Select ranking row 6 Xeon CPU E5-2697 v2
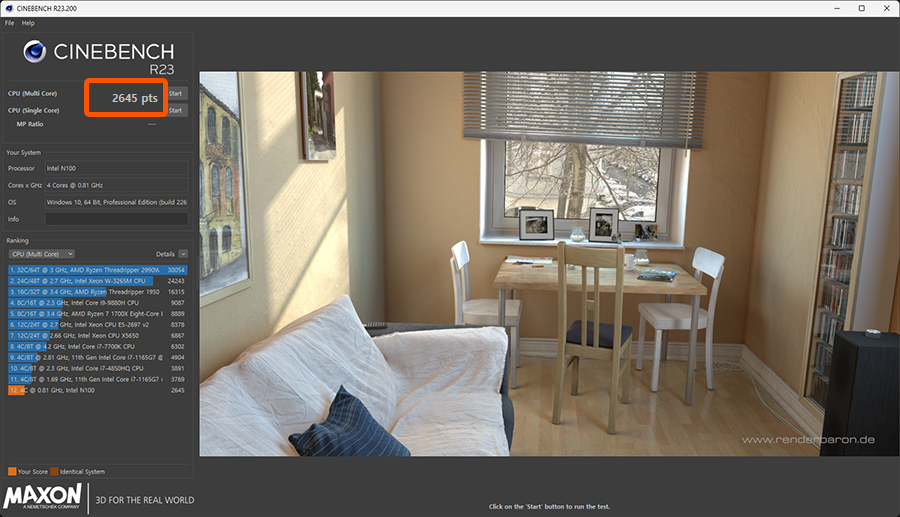This screenshot has height=517, width=900. click(x=98, y=324)
